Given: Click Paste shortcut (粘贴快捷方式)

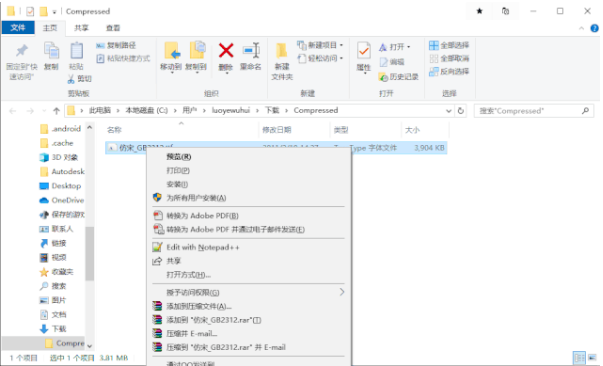Looking at the screenshot, I should point(123,58).
